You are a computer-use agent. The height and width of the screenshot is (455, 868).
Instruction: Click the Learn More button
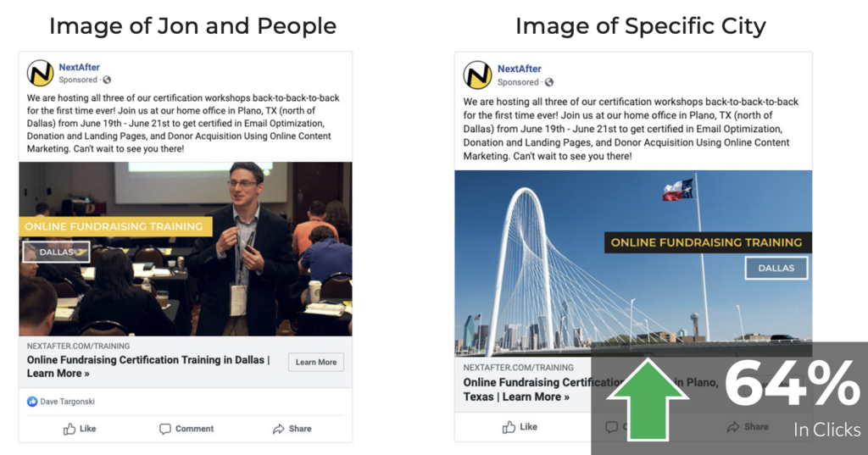[315, 362]
